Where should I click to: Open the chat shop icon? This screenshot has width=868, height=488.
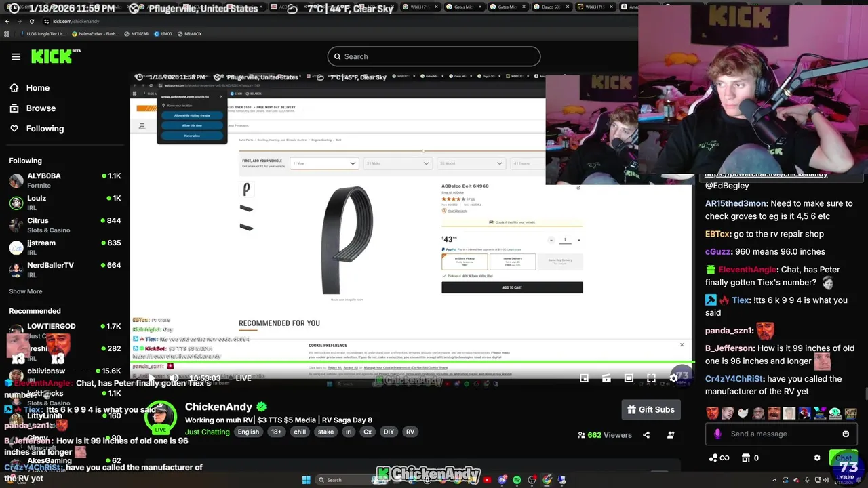746,457
